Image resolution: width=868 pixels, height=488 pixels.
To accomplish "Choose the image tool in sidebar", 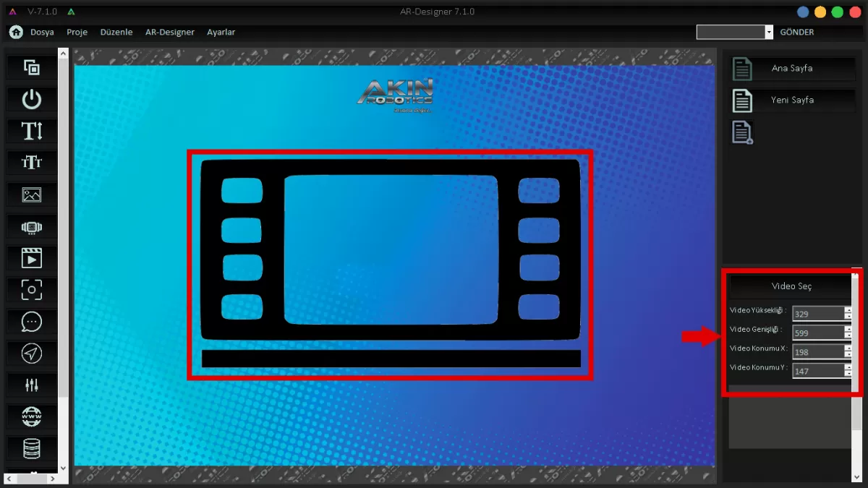I will coord(32,194).
